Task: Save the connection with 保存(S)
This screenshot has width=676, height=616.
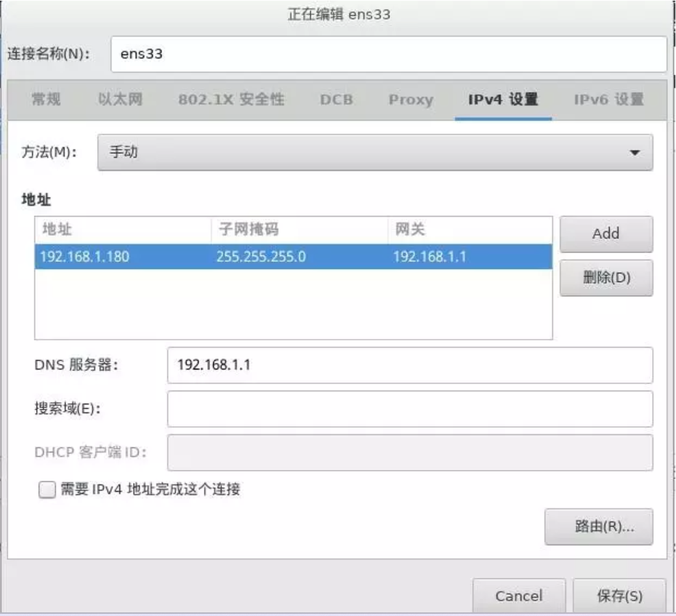Action: pos(619,594)
